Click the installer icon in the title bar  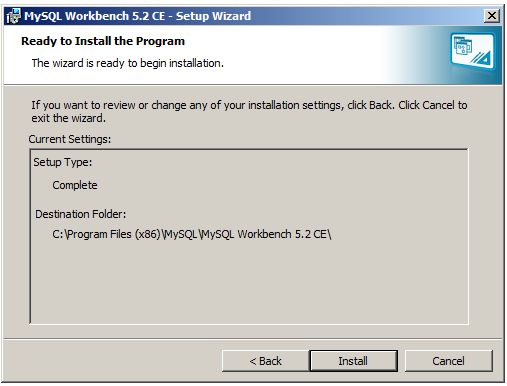coord(13,16)
